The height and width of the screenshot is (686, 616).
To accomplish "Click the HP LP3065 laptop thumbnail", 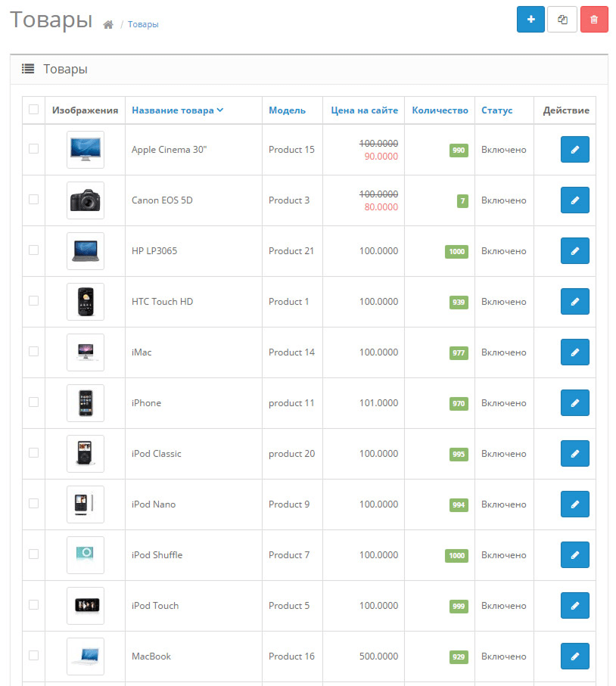I will point(86,251).
